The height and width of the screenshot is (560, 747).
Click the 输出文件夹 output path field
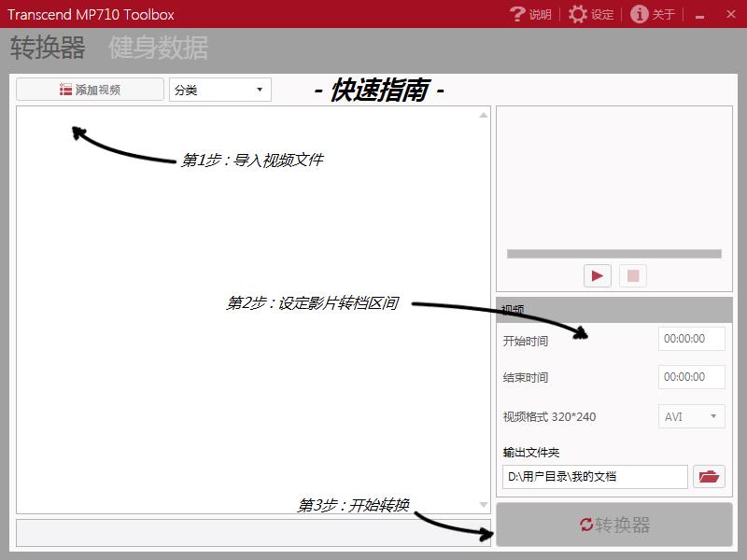(595, 477)
